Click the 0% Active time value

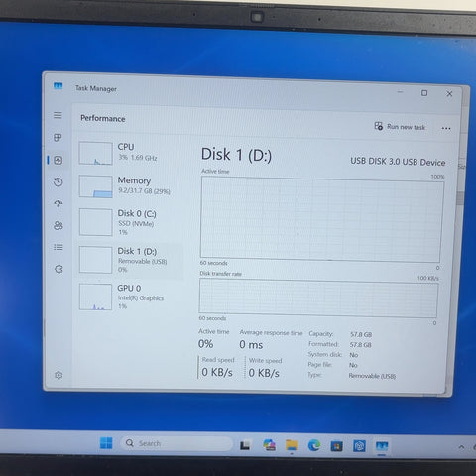(205, 344)
